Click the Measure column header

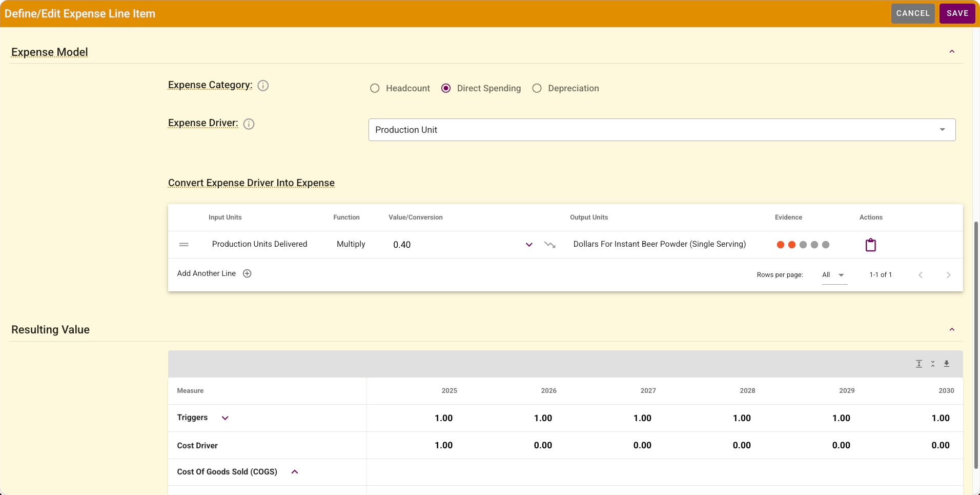(x=190, y=391)
